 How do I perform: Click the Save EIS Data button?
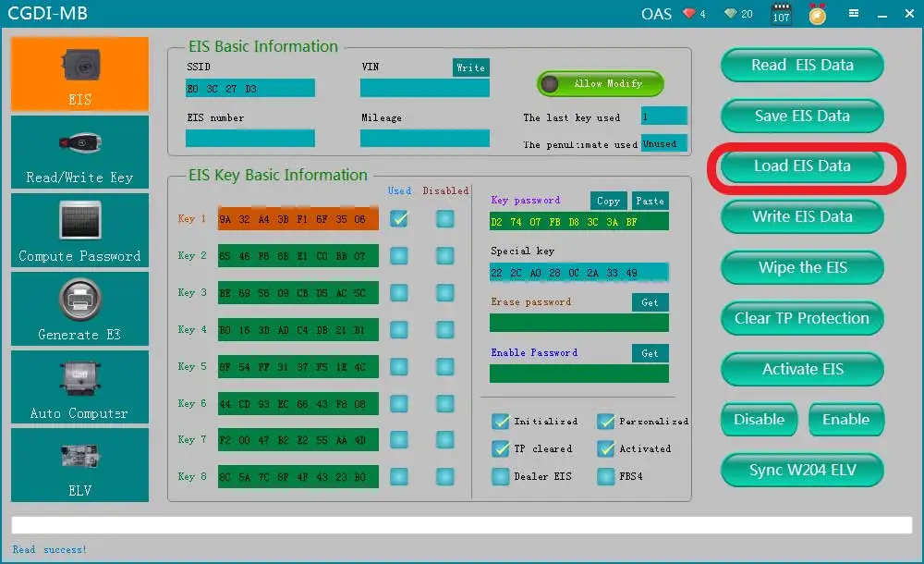click(802, 116)
